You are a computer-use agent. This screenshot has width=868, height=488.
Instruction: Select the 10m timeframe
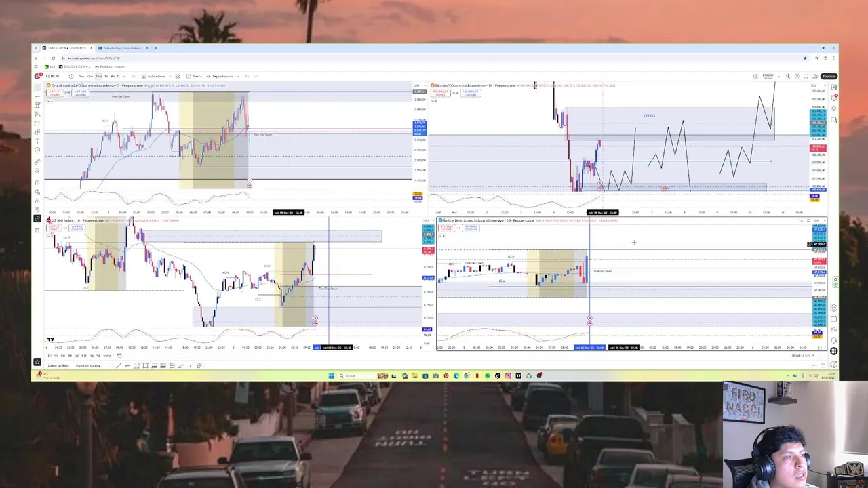click(x=90, y=76)
